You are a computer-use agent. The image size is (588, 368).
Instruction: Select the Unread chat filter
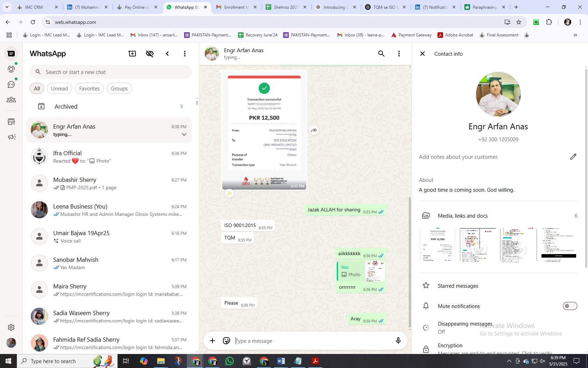[59, 88]
